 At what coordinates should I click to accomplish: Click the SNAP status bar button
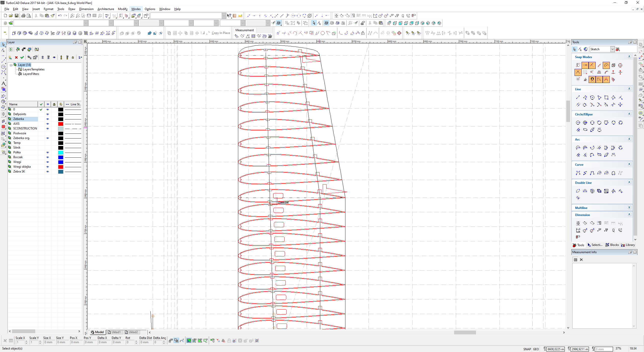click(527, 349)
